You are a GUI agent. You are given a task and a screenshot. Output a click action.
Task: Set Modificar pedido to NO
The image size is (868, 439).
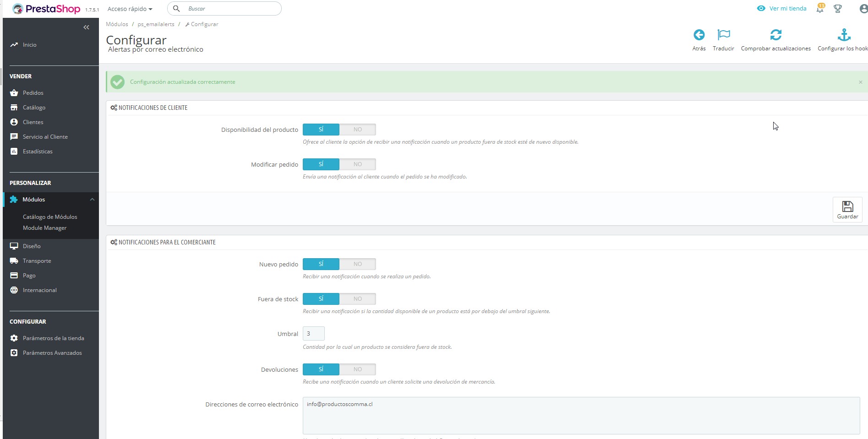click(358, 164)
